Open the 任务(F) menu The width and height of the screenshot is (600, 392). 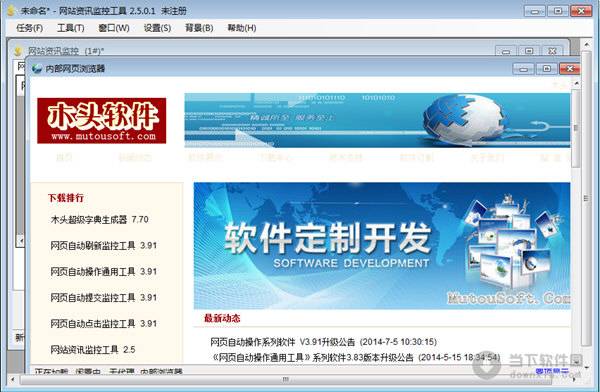29,28
